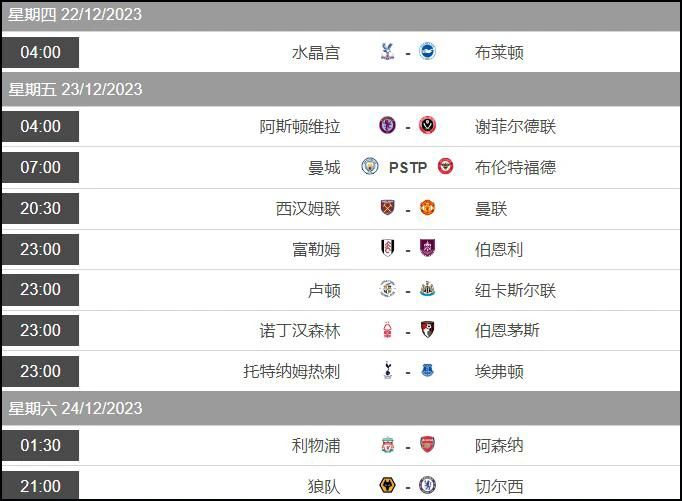
Task: Open the Manchester United crest icon
Action: pyautogui.click(x=427, y=207)
